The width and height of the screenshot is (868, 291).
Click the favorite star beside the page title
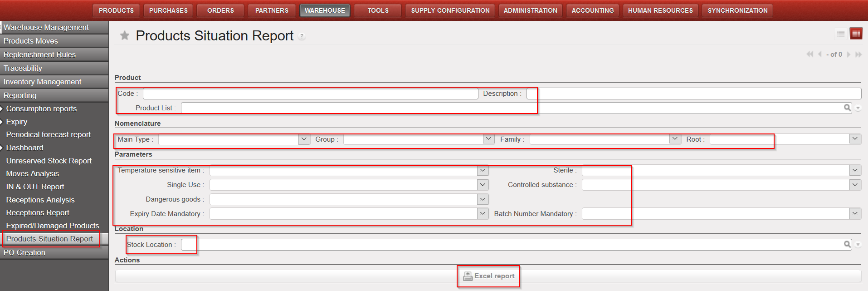(124, 35)
